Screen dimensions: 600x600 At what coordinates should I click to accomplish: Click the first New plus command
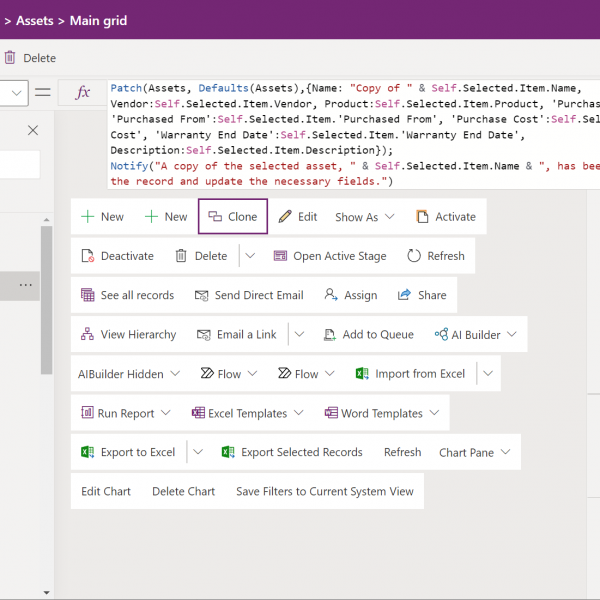(102, 217)
